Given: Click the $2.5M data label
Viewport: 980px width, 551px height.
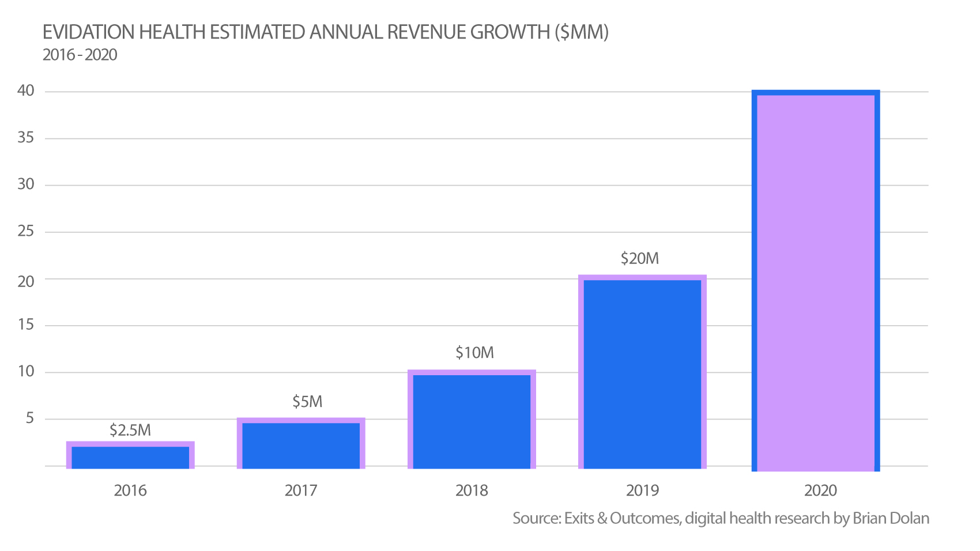Looking at the screenshot, I should 130,430.
